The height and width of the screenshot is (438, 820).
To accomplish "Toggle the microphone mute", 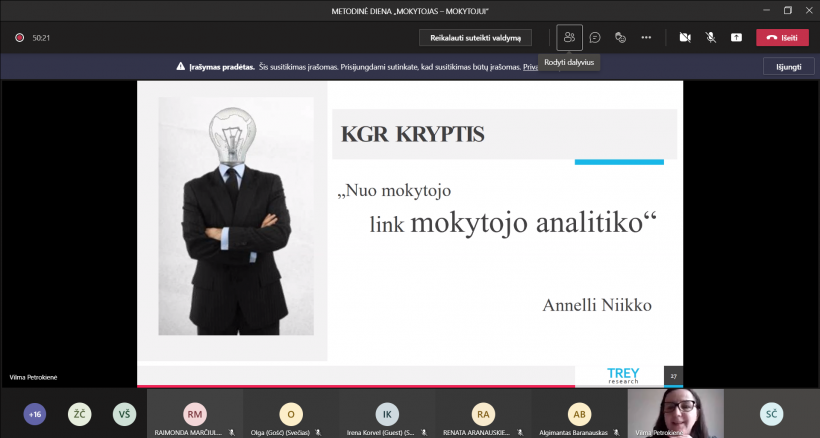I will click(710, 38).
